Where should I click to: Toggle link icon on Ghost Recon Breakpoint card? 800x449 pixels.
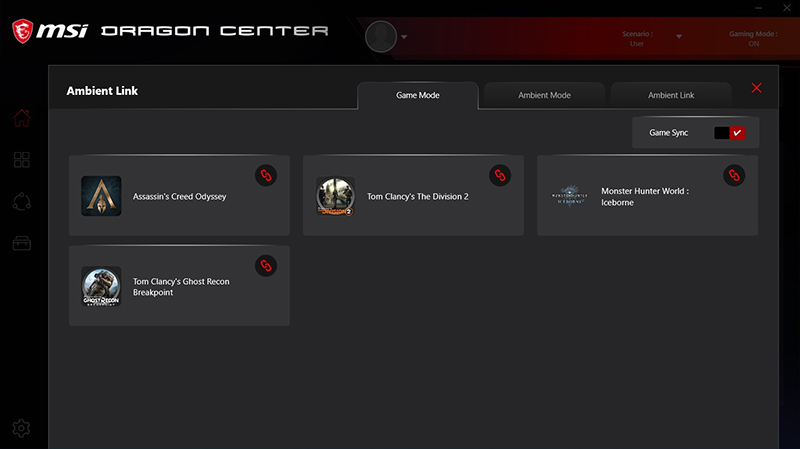coord(265,265)
